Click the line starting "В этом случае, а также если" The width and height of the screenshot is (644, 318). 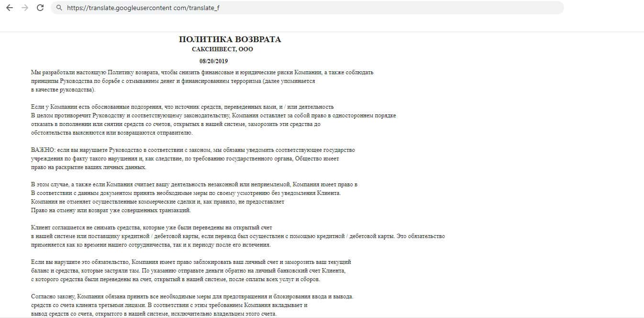194,184
